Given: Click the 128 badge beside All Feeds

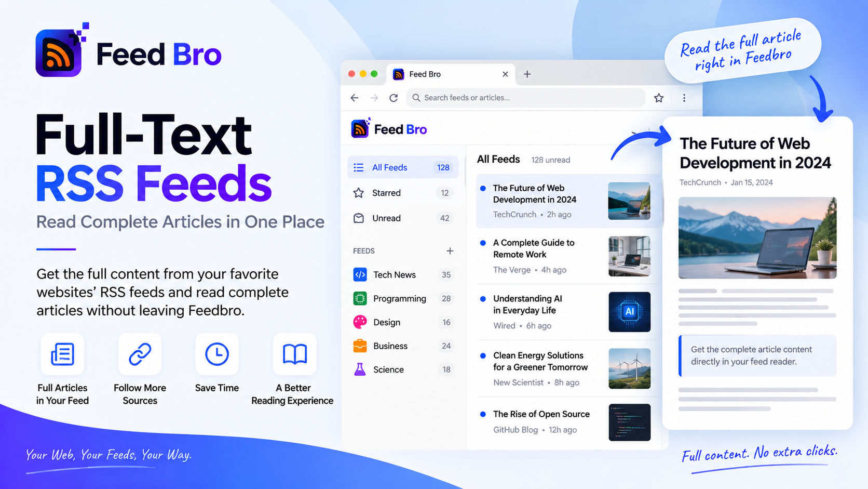Looking at the screenshot, I should coord(443,167).
